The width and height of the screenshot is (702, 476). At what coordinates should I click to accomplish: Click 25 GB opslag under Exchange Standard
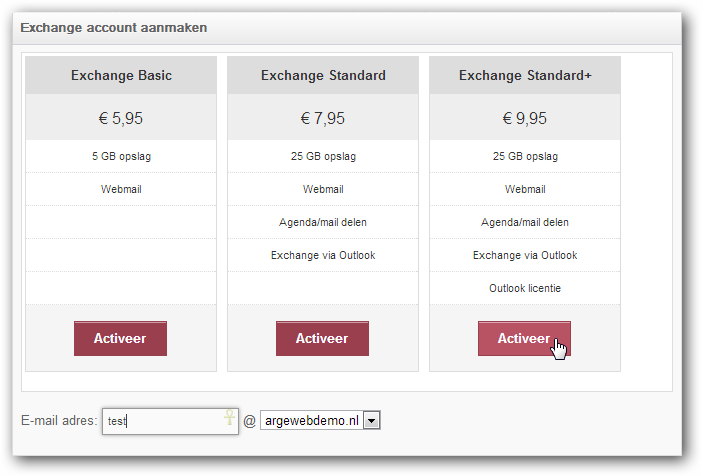click(x=323, y=156)
